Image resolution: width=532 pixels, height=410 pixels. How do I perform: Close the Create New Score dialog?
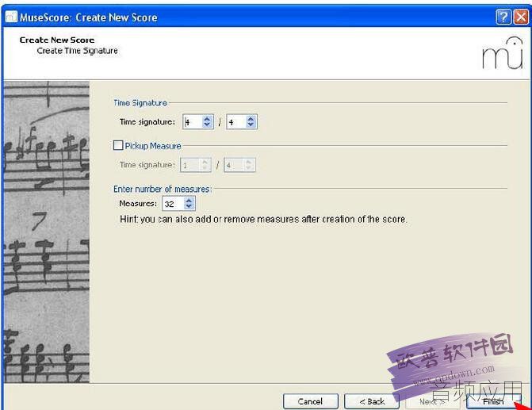(521, 17)
